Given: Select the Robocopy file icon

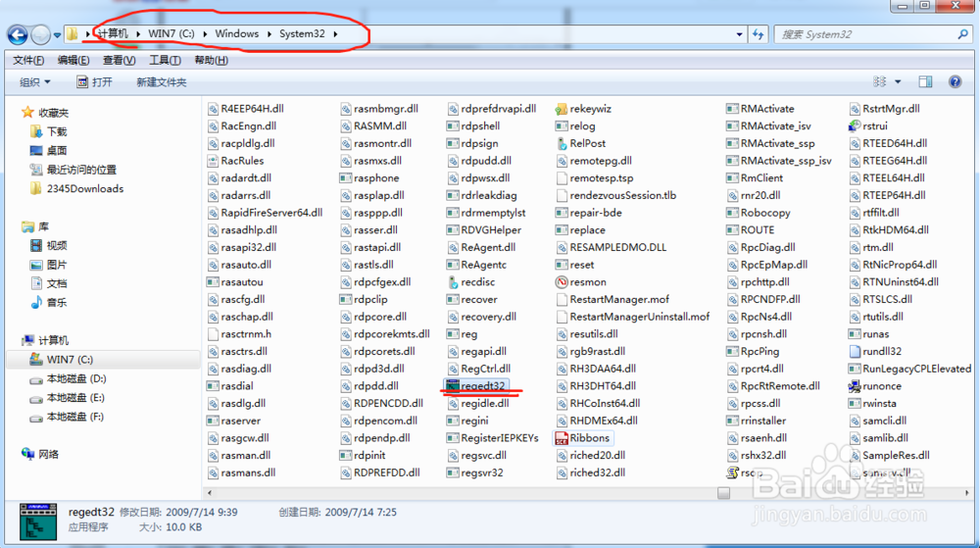Looking at the screenshot, I should coord(732,213).
